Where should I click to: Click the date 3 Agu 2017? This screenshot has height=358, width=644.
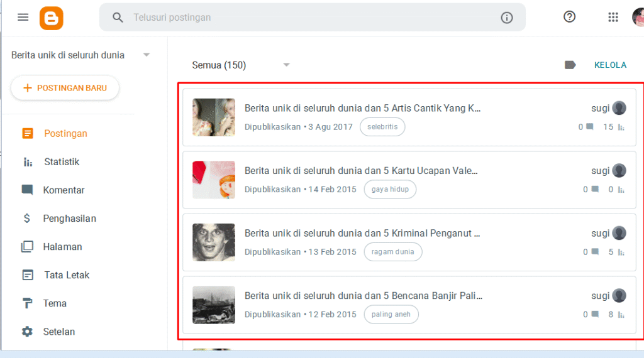click(x=331, y=127)
